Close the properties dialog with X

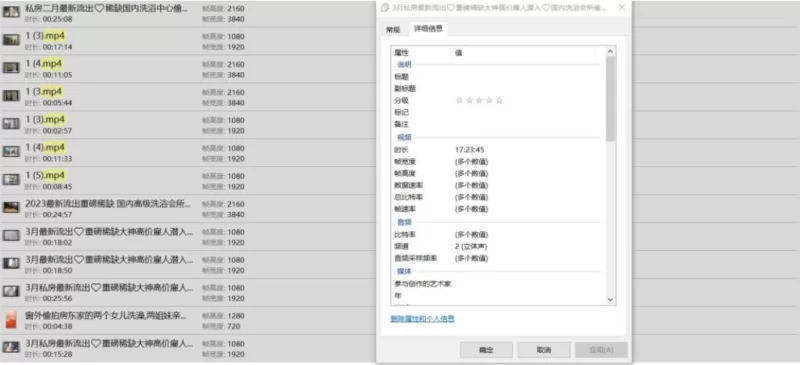(621, 8)
